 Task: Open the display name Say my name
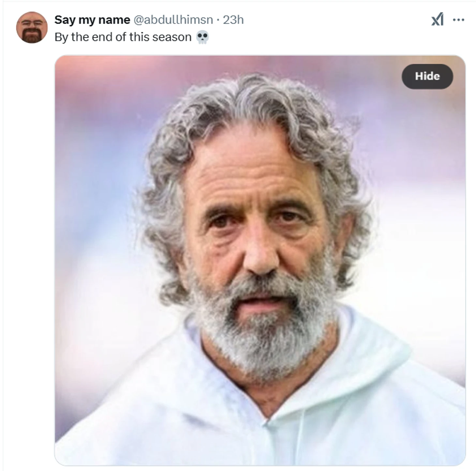pyautogui.click(x=92, y=20)
